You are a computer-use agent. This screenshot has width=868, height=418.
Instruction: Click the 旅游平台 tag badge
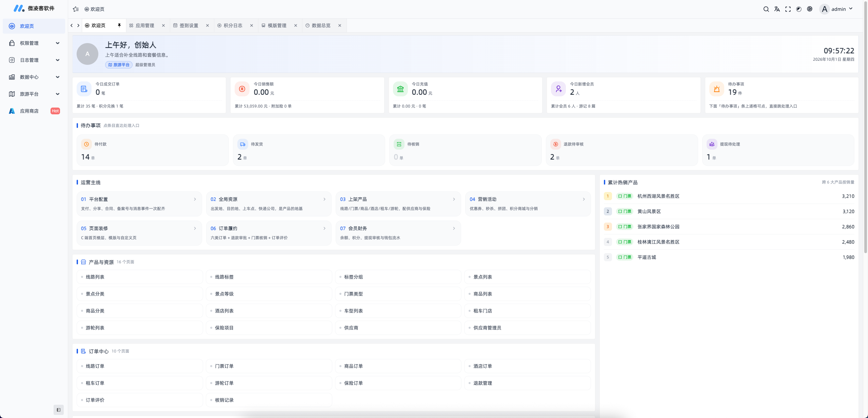tap(119, 65)
